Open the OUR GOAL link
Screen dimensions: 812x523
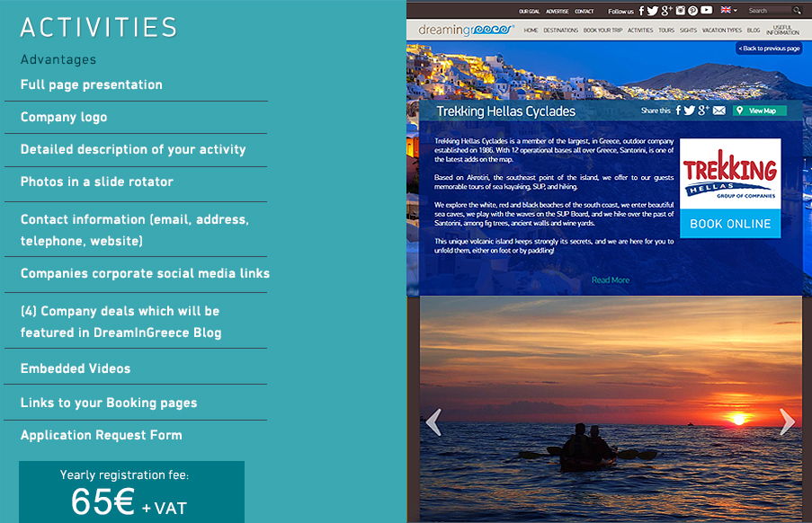point(530,12)
